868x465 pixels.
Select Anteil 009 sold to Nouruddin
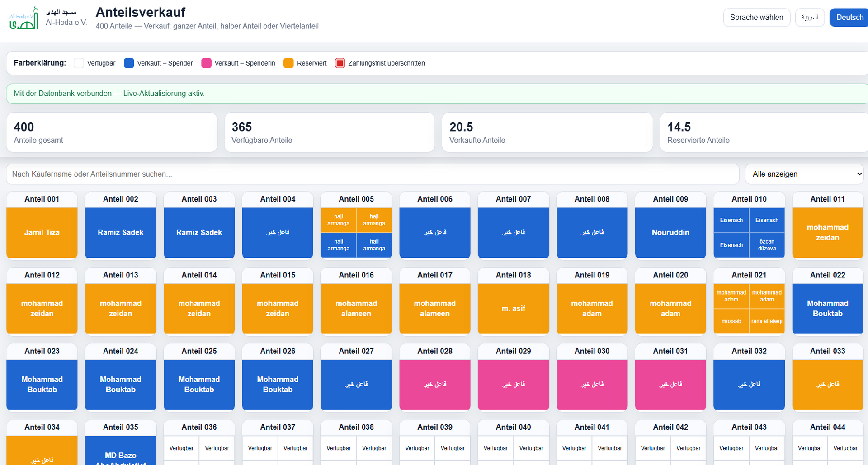[670, 233]
